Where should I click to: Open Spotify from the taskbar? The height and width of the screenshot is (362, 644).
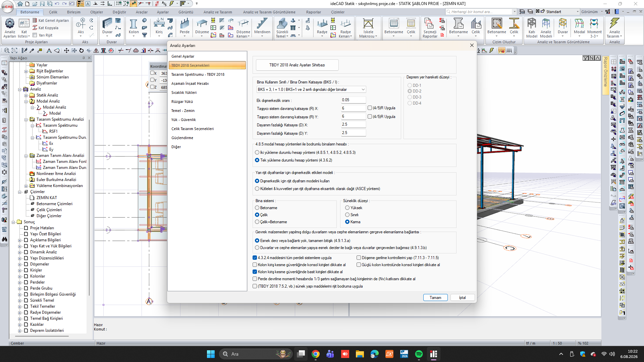tap(419, 354)
